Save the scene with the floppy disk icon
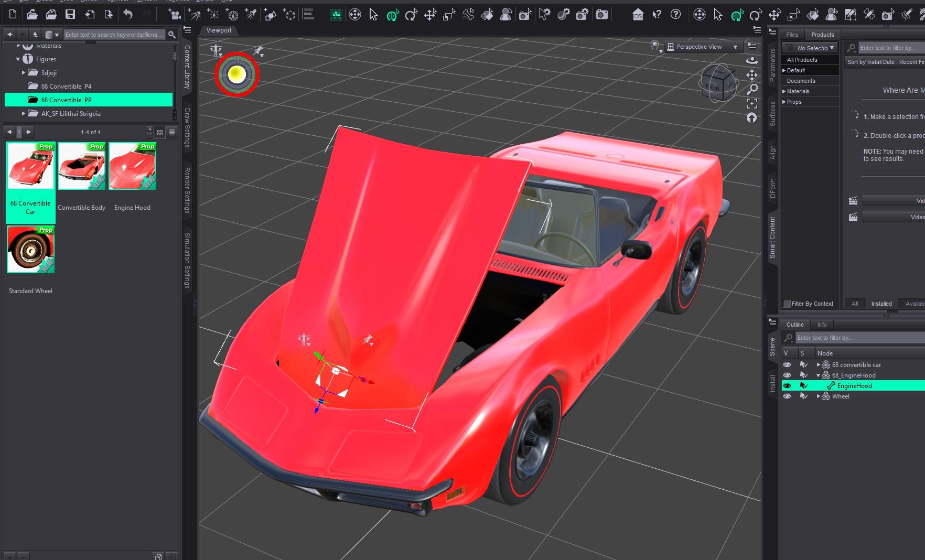Image resolution: width=925 pixels, height=560 pixels. click(70, 14)
